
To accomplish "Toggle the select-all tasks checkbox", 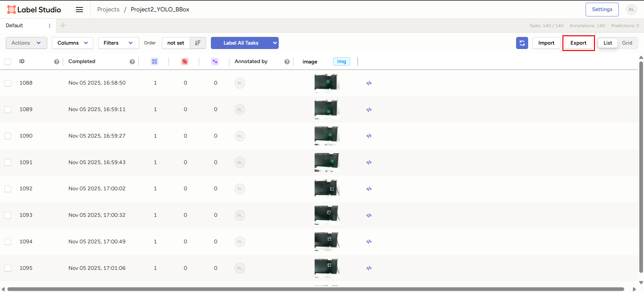I will [x=8, y=62].
